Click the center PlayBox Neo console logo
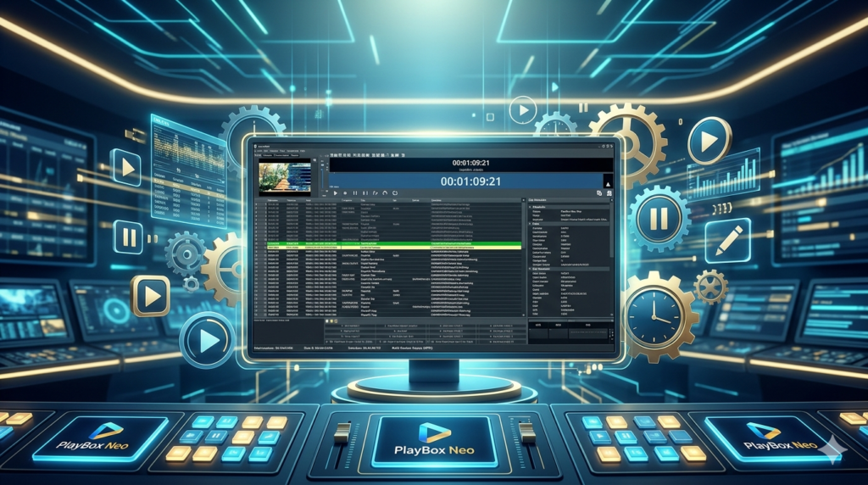The image size is (868, 485). point(434,439)
